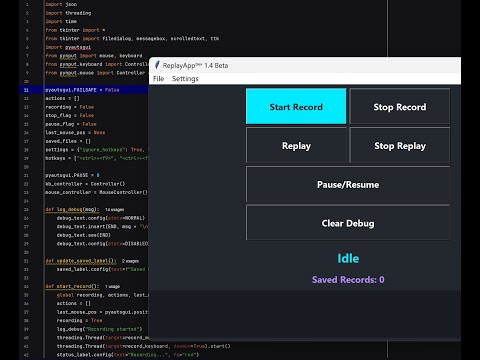Click line number 34 in the editor gutter
The width and height of the screenshot is (480, 360).
26,287
